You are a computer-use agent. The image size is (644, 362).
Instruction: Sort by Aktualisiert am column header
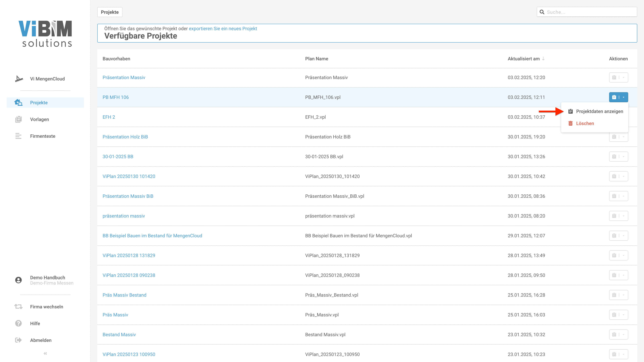pyautogui.click(x=523, y=59)
